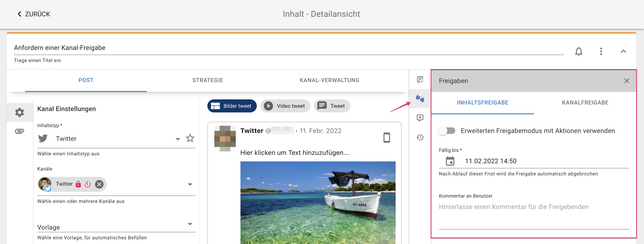Switch to the KANALFREIGABE tab
This screenshot has height=244, width=644.
coord(585,103)
